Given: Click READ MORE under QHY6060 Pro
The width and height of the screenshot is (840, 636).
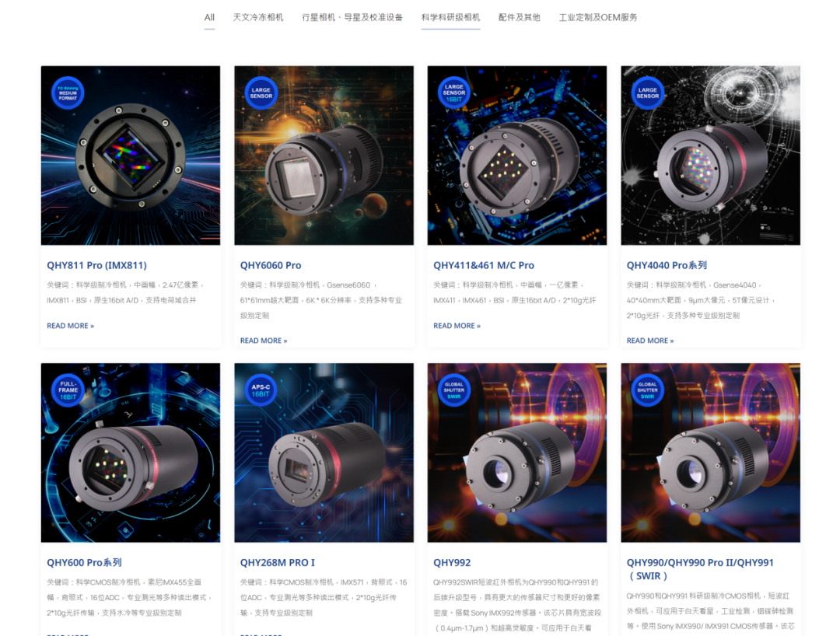Looking at the screenshot, I should tap(264, 341).
